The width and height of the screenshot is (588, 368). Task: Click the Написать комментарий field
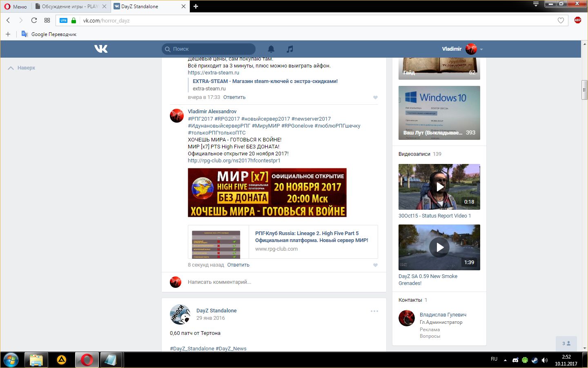coord(282,282)
